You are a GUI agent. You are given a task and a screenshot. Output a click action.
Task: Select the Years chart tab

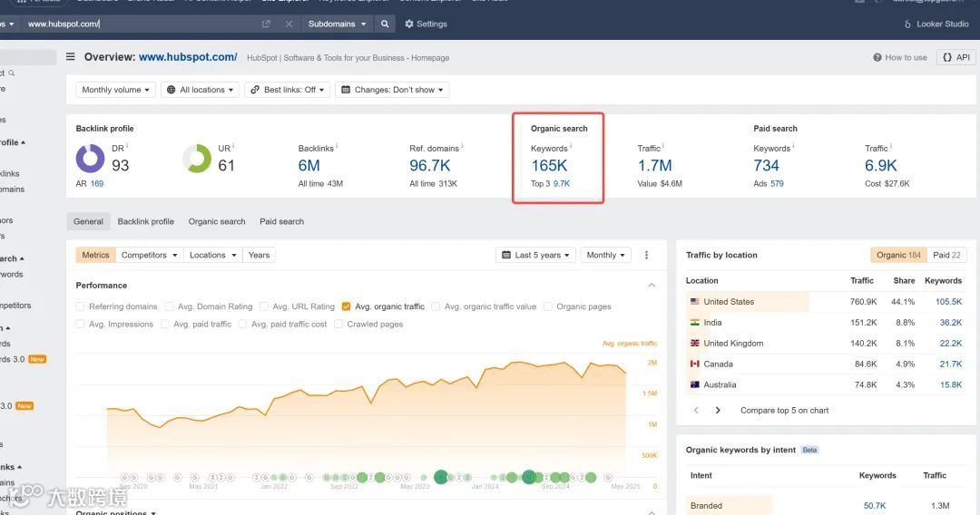pyautogui.click(x=259, y=255)
